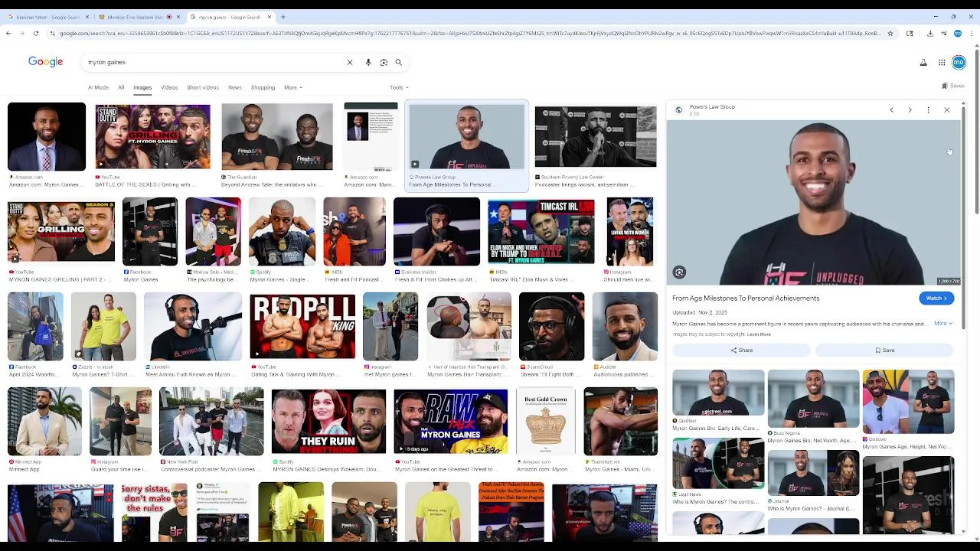Open Timcast IRL IMDb thumbnail
Image resolution: width=980 pixels, height=551 pixels.
541,232
